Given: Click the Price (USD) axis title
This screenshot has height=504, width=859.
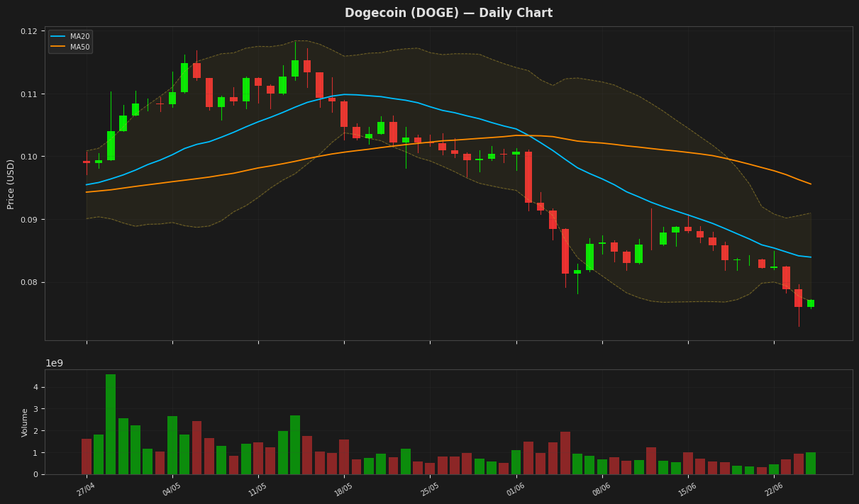Looking at the screenshot, I should [x=11, y=184].
